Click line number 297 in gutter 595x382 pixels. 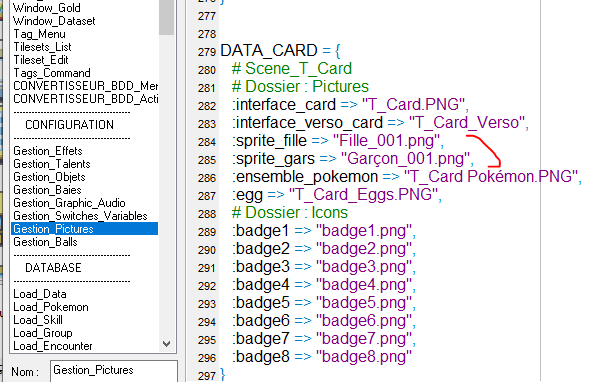(x=207, y=376)
